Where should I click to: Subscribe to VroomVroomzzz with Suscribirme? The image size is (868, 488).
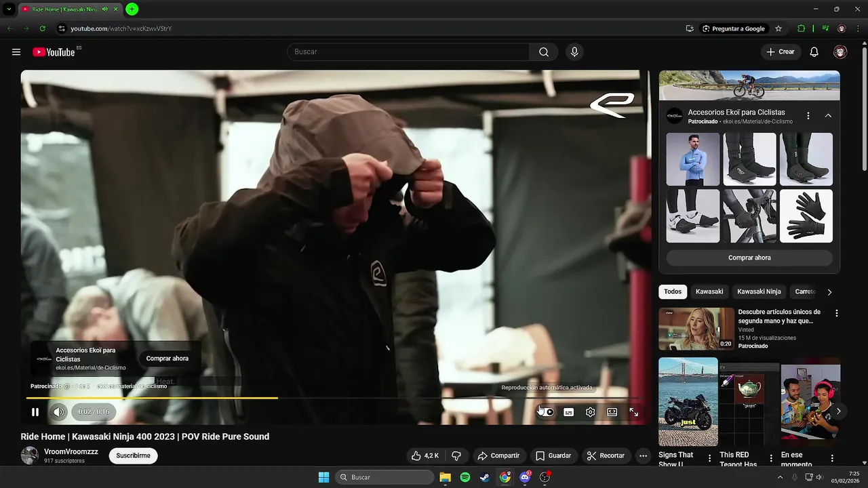[x=133, y=455]
